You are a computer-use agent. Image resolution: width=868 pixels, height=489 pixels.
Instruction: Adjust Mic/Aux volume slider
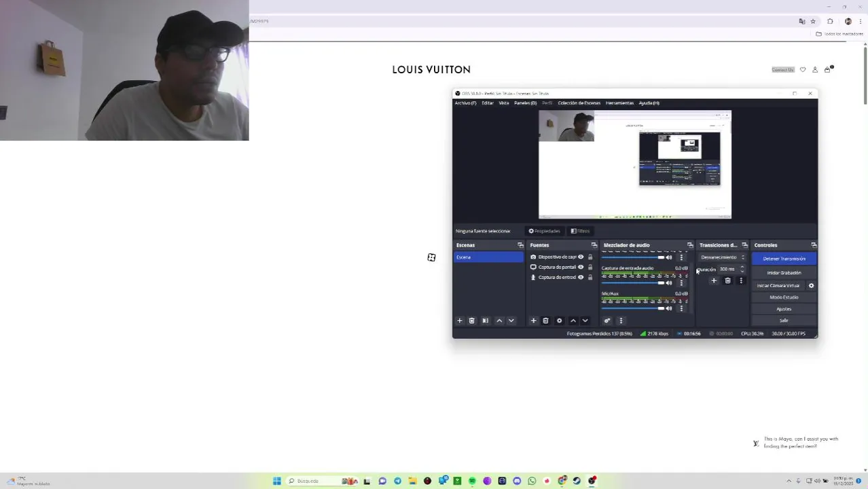coord(633,308)
